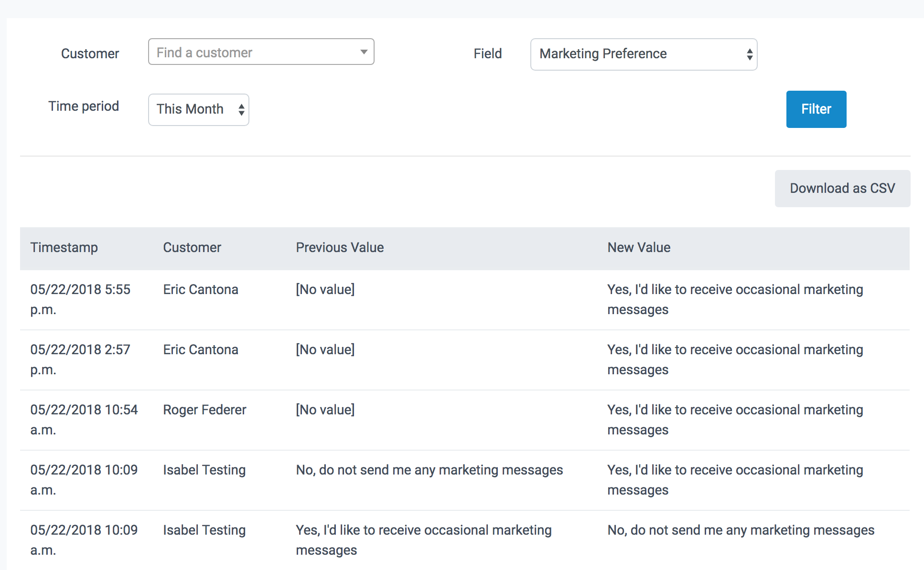
Task: Click the Customer column header
Action: 192,247
